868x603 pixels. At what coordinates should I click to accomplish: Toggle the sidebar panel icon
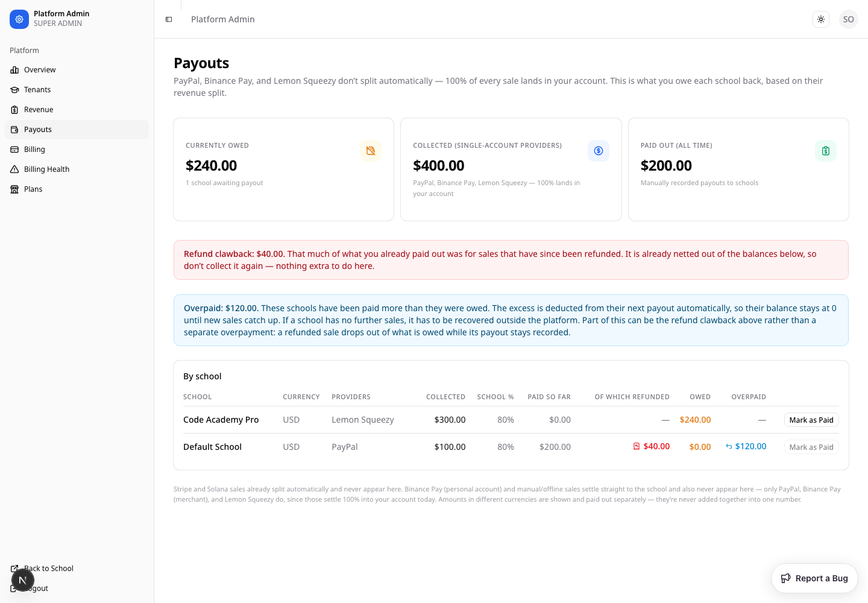pos(169,19)
